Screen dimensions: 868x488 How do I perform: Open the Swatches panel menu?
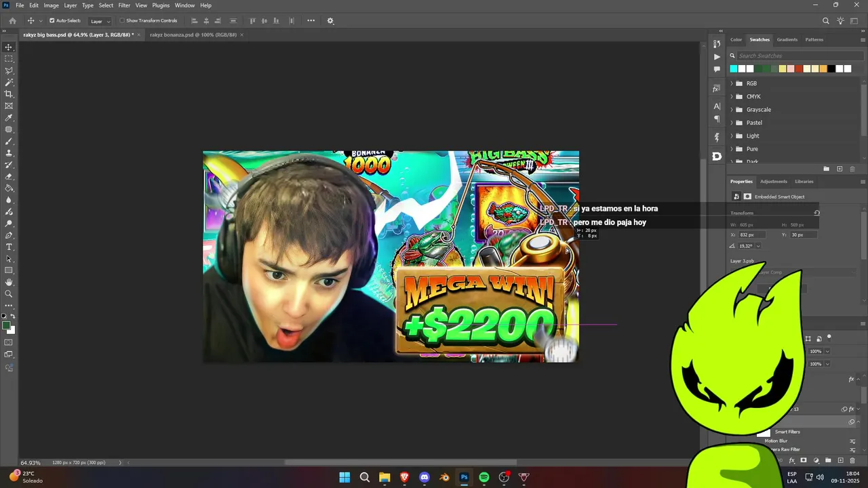[x=863, y=40]
